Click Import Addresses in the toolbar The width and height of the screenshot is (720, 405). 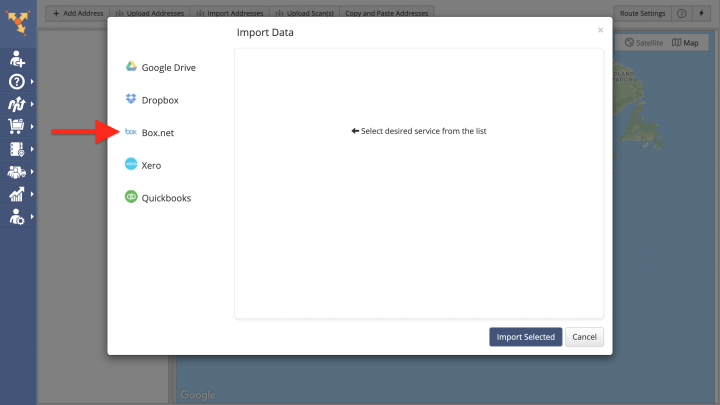pyautogui.click(x=230, y=13)
